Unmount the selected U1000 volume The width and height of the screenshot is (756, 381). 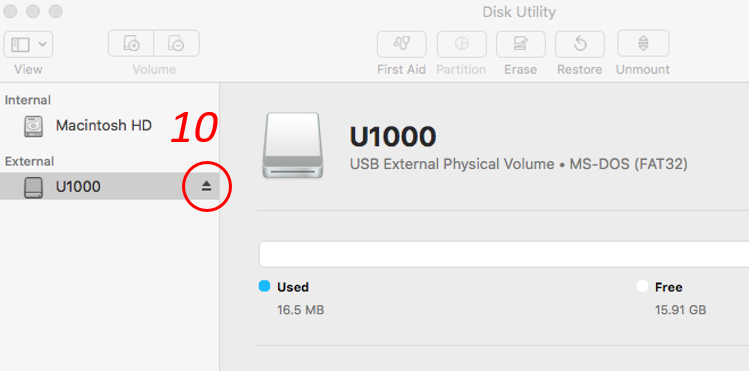(643, 44)
